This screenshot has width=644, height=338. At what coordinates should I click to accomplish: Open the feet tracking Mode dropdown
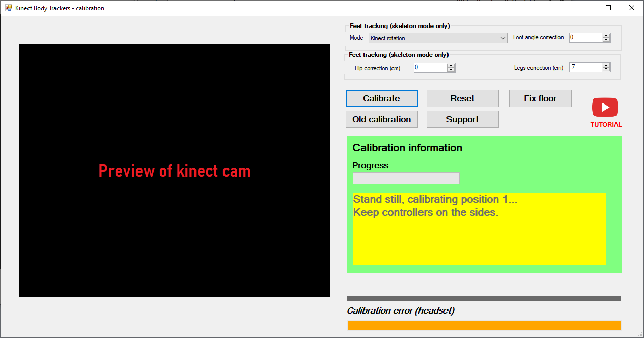[x=438, y=38]
